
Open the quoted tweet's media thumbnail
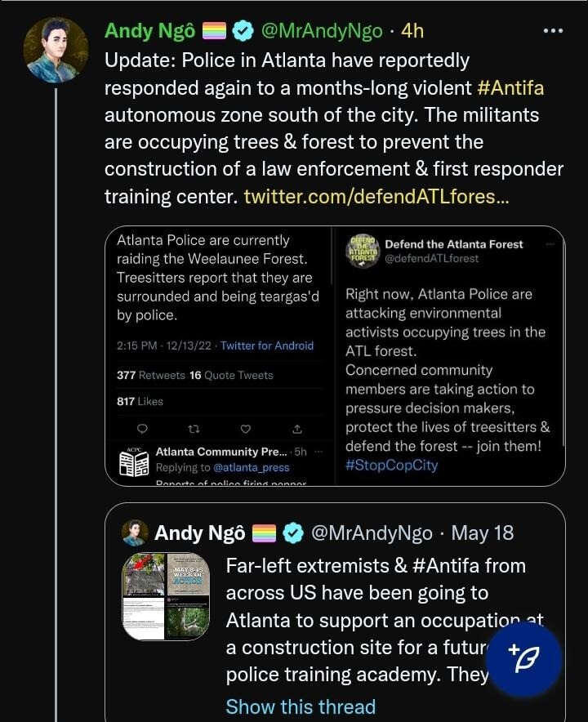pos(167,596)
